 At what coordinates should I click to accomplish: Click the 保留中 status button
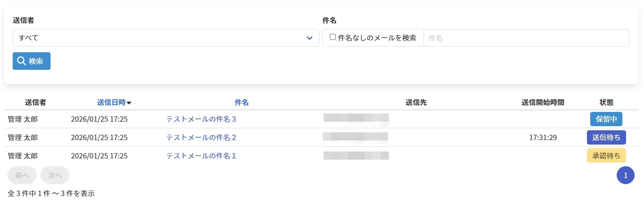click(606, 119)
